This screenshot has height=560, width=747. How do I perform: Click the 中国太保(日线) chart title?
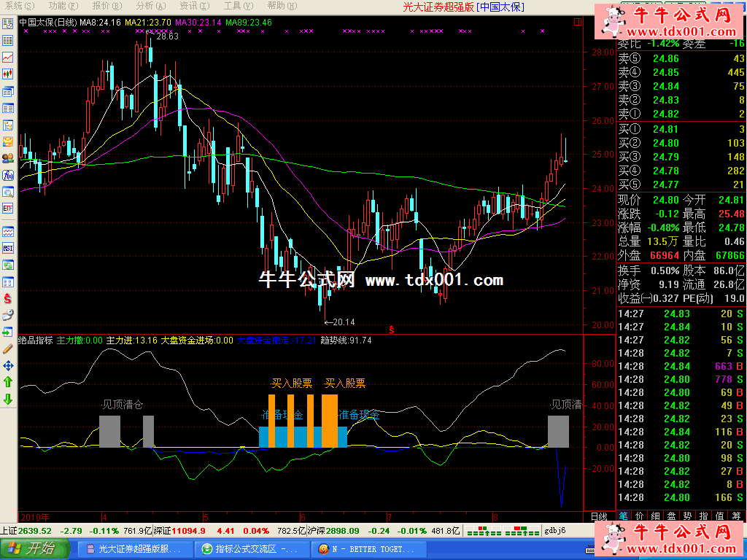coord(47,23)
